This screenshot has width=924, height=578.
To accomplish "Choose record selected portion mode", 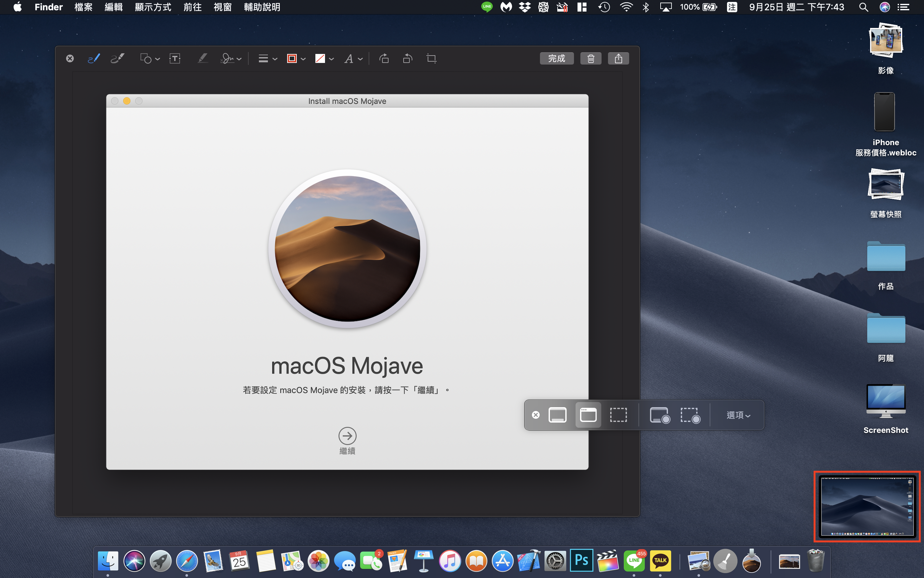I will [x=690, y=415].
